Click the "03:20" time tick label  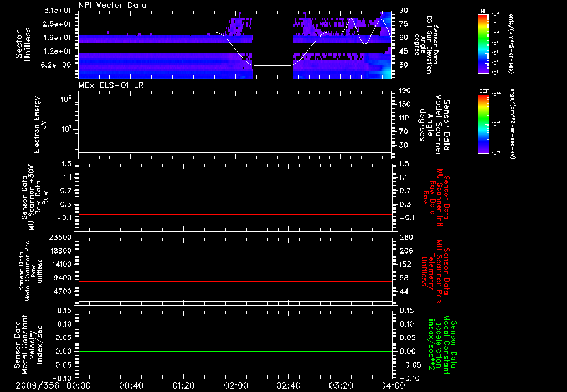coord(341,385)
